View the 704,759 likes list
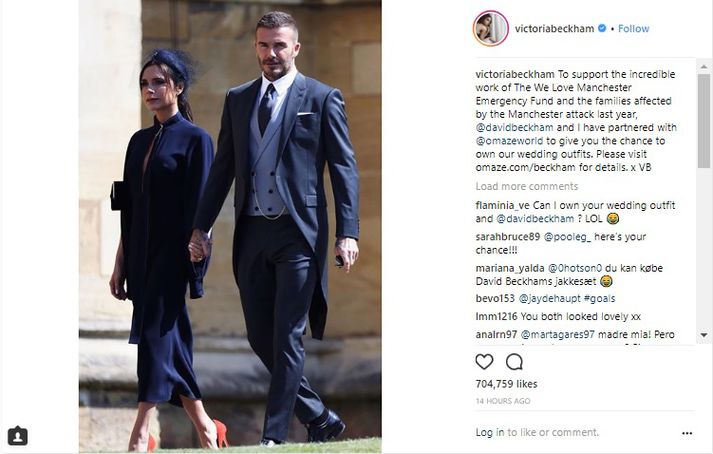The width and height of the screenshot is (713, 454). coord(506,384)
